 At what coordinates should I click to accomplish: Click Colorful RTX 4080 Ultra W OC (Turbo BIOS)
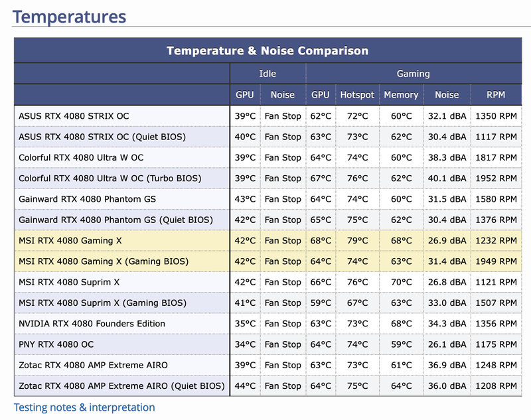[x=110, y=178]
